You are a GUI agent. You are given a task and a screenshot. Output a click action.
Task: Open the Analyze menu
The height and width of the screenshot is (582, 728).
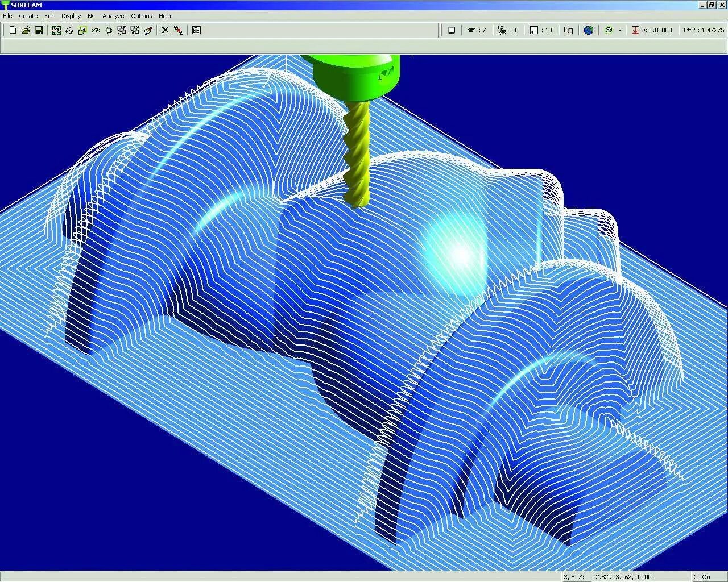click(113, 16)
